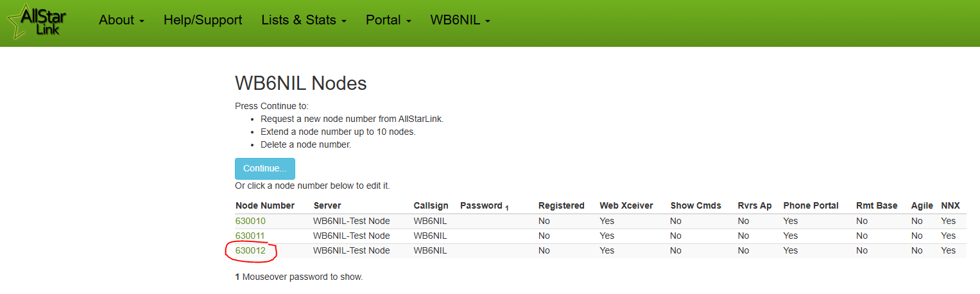Edit node number 630010
The image size is (980, 294).
(250, 221)
